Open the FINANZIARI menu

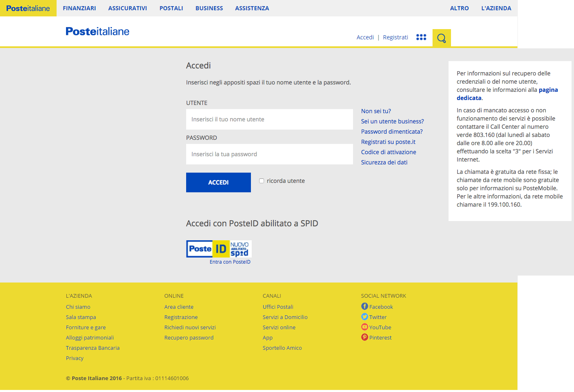point(80,8)
